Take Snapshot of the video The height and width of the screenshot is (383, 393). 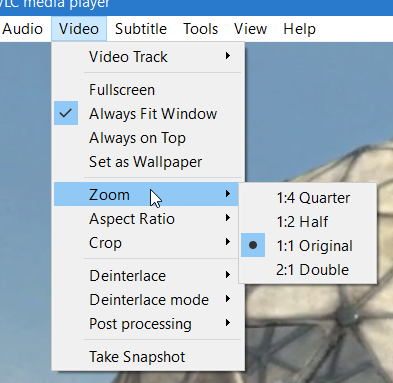[147, 356]
